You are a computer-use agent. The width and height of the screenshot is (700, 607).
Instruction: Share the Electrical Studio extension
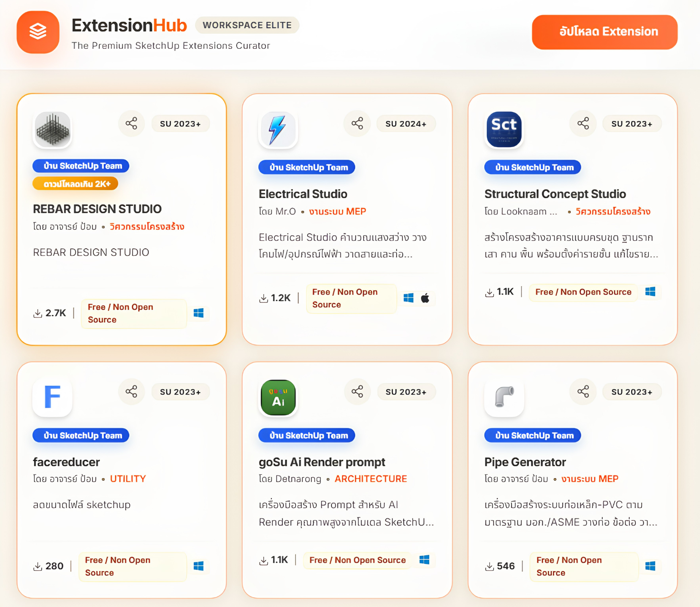357,124
